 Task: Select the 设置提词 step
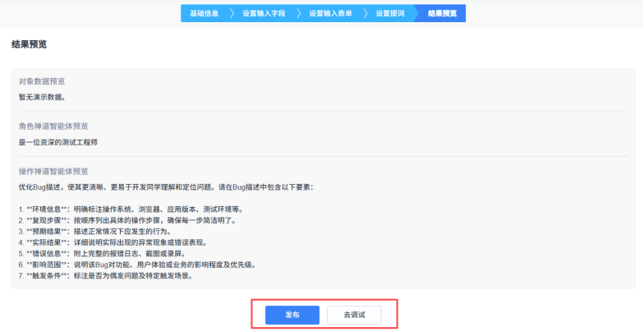390,13
